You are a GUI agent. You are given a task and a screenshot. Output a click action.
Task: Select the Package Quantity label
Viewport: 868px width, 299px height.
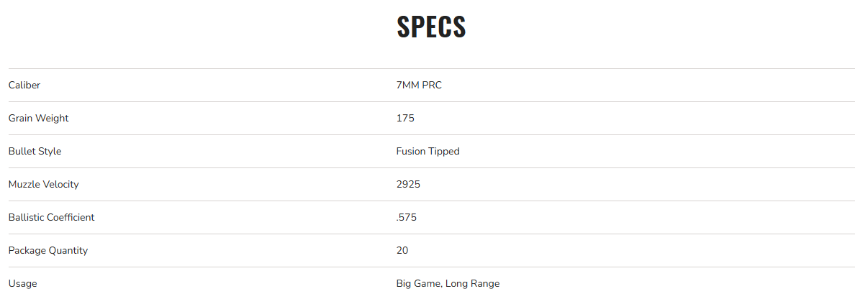48,250
